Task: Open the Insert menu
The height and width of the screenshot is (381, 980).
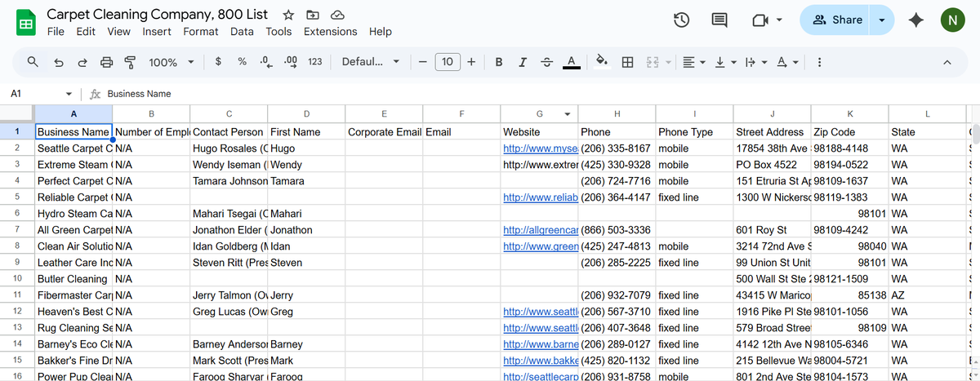Action: 157,32
